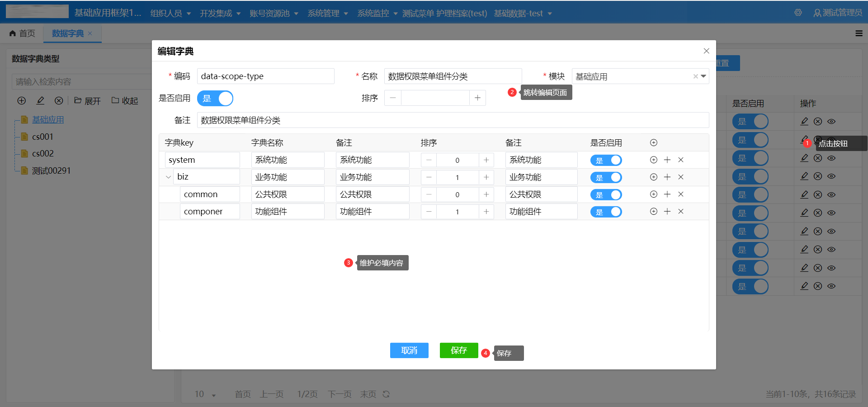Open the 基础应用 tree node link
The width and height of the screenshot is (868, 407).
click(x=48, y=119)
